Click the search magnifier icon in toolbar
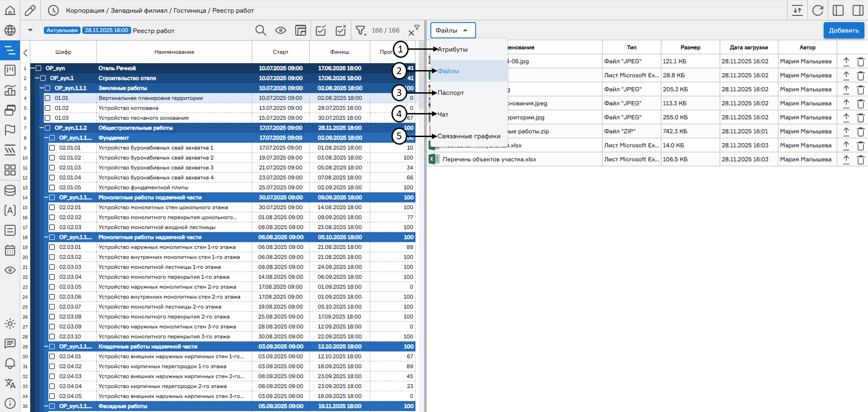Image resolution: width=868 pixels, height=412 pixels. pos(261,30)
